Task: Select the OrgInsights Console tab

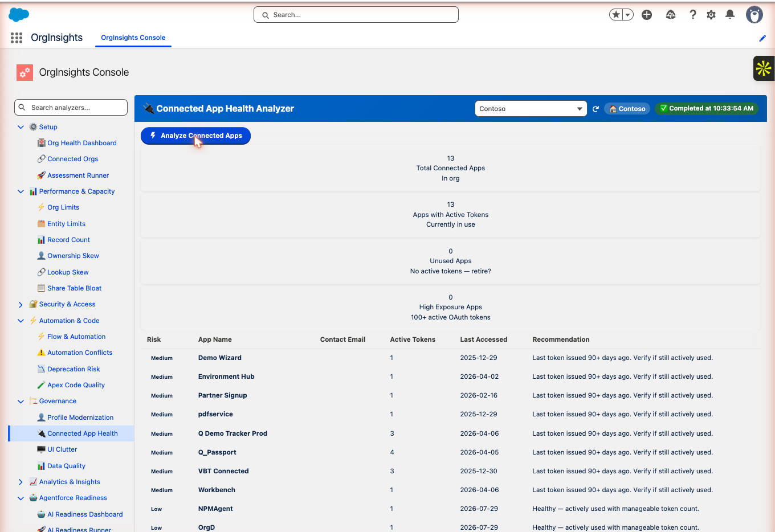Action: [x=133, y=38]
